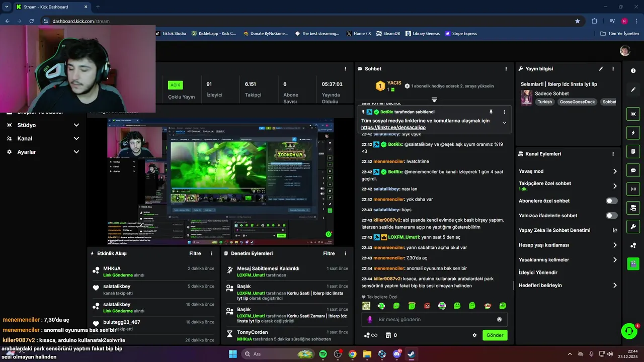Open the SteamDB bookmark

coord(388,34)
